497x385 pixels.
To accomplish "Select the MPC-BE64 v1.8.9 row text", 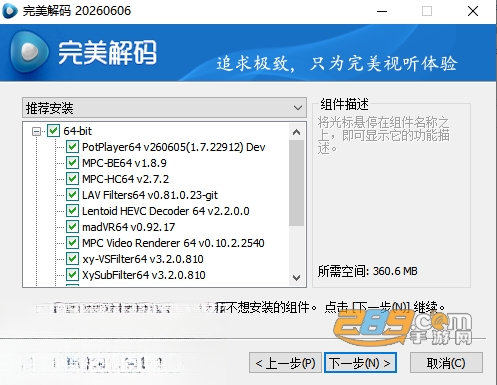I will pyautogui.click(x=124, y=163).
